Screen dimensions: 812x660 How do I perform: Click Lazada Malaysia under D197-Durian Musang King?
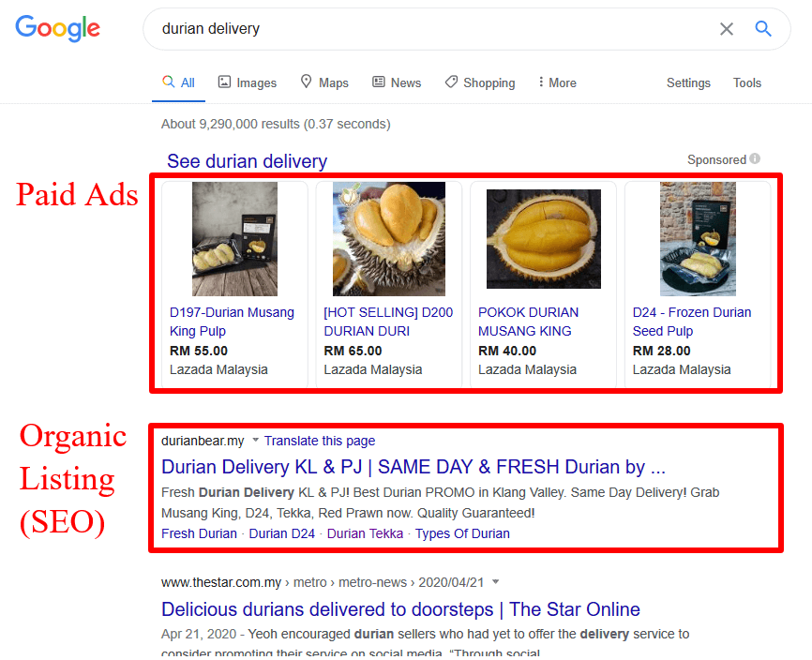[x=218, y=369]
